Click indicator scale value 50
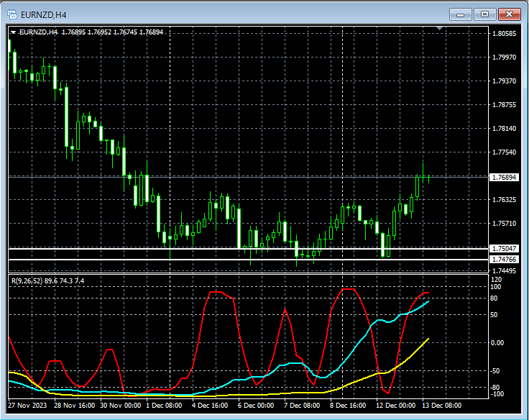Image resolution: width=529 pixels, height=420 pixels. [x=494, y=315]
